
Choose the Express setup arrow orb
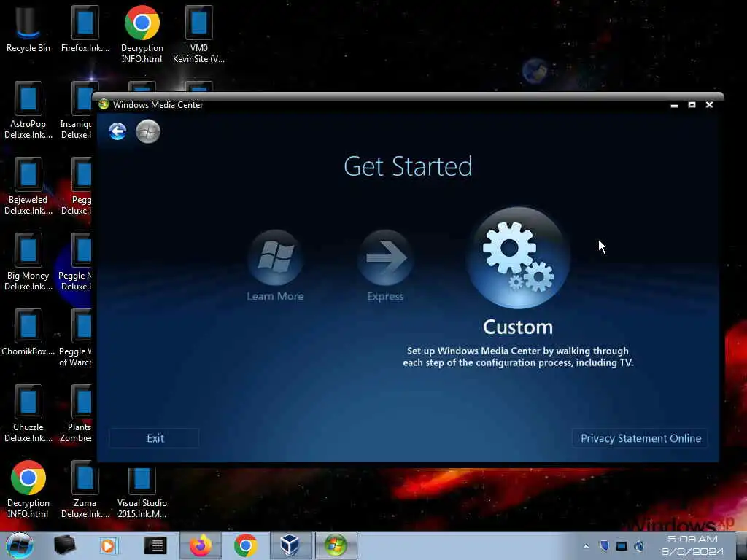tap(385, 257)
